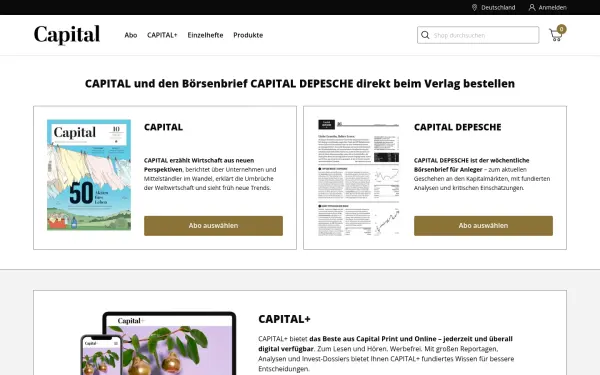600x375 pixels.
Task: Click the CAPITAL DEPESCHE card heading
Action: pyautogui.click(x=457, y=127)
